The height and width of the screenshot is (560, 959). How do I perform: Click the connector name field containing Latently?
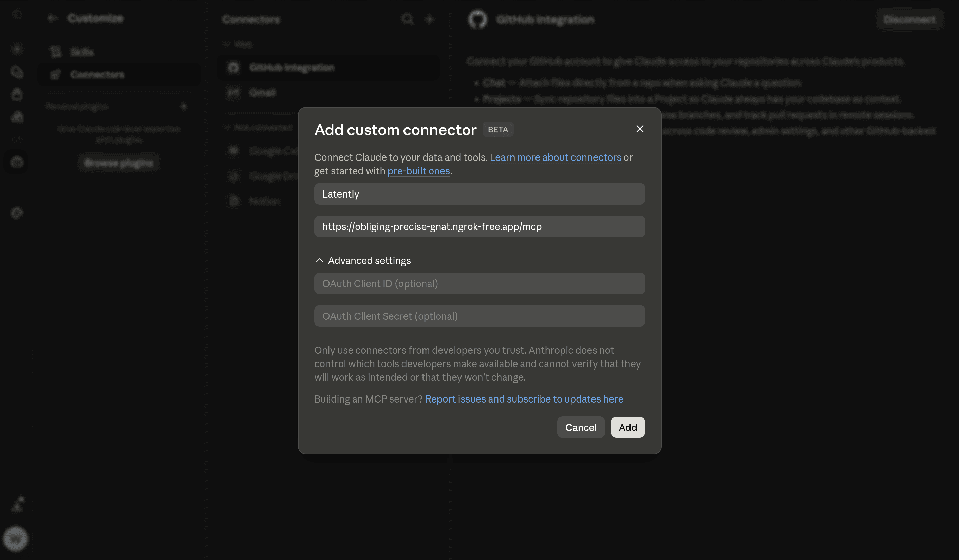pyautogui.click(x=479, y=194)
